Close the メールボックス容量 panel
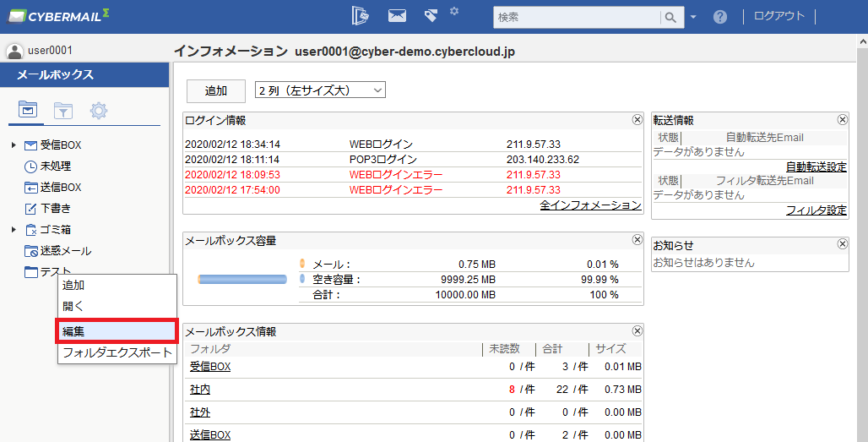The width and height of the screenshot is (868, 442). click(x=637, y=239)
